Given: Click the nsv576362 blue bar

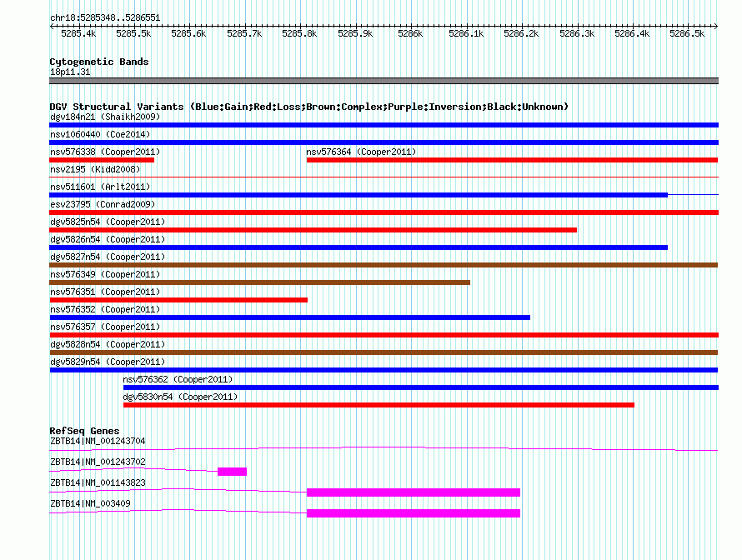Looking at the screenshot, I should coord(421,387).
